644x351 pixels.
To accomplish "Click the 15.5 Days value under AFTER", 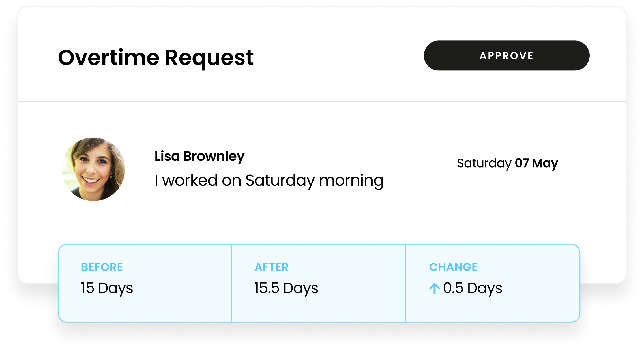I will pos(286,288).
